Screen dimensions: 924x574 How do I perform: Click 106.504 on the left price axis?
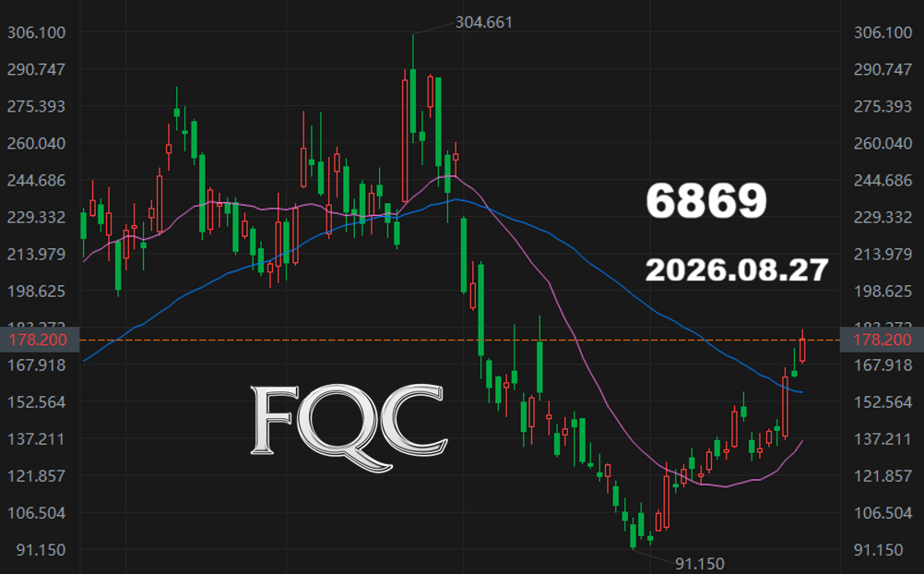point(36,513)
